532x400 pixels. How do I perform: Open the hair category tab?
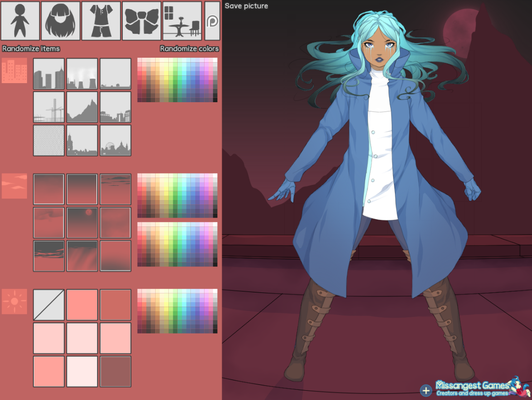(x=61, y=21)
